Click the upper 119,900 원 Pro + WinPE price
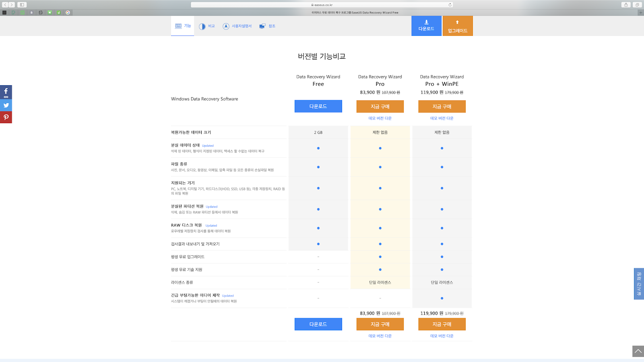 point(432,93)
